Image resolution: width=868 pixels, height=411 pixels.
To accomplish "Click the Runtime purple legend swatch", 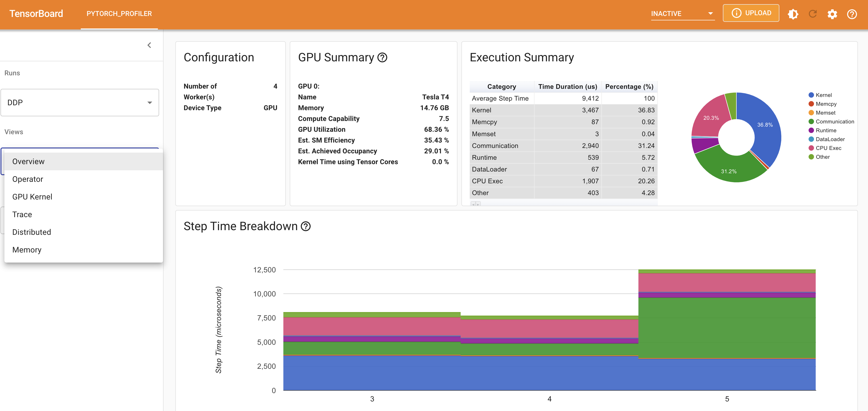I will pos(811,130).
